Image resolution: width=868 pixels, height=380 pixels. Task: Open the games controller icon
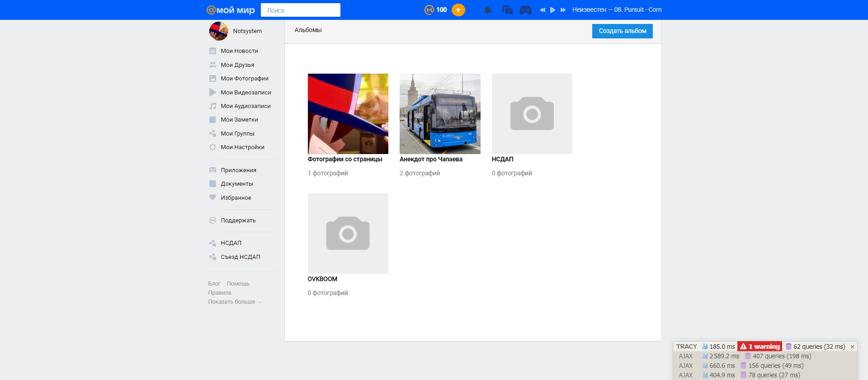tap(525, 10)
